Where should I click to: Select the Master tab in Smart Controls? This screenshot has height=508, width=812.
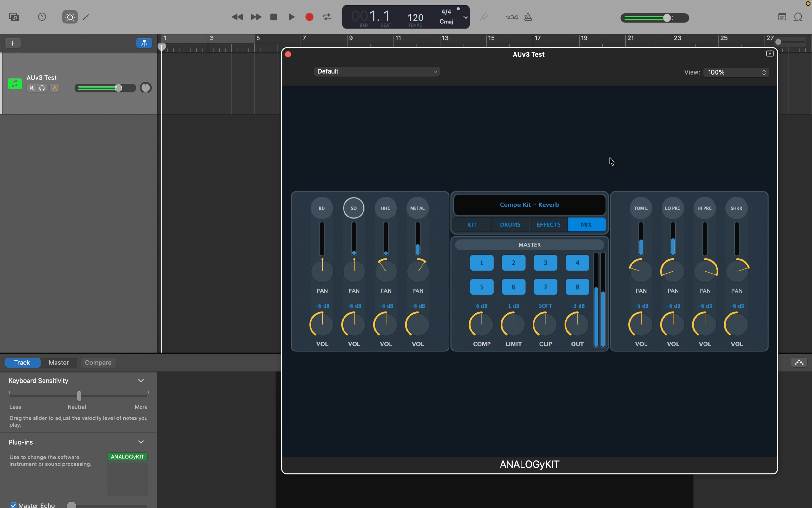[x=59, y=363]
